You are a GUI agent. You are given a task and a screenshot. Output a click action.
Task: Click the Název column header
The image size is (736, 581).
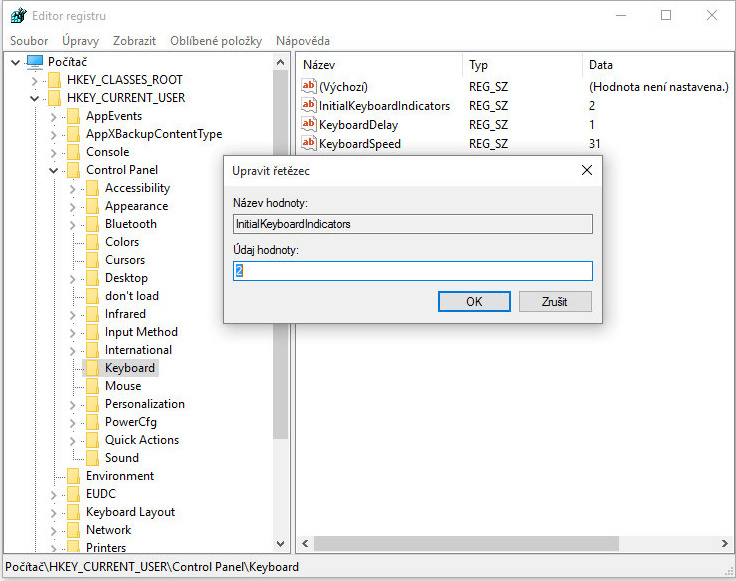380,65
